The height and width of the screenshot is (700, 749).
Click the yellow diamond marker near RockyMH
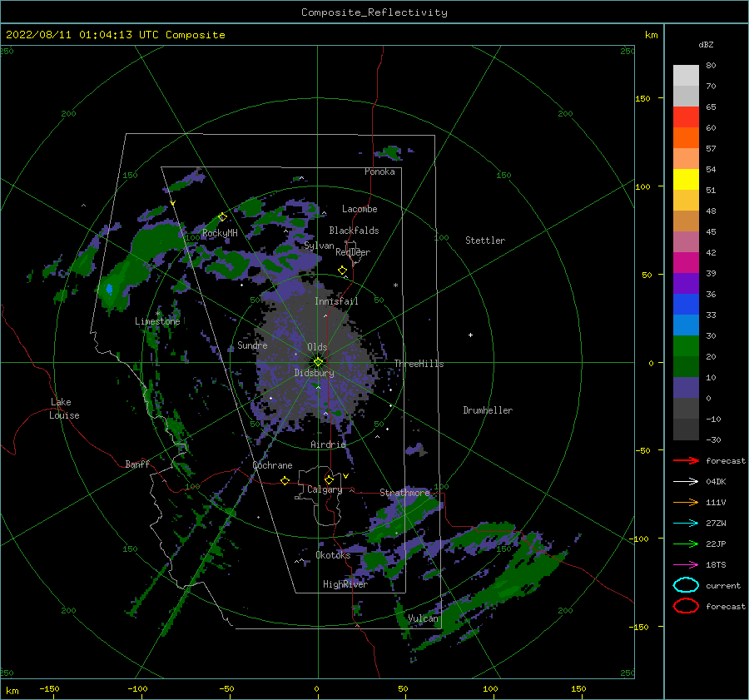coord(222,217)
